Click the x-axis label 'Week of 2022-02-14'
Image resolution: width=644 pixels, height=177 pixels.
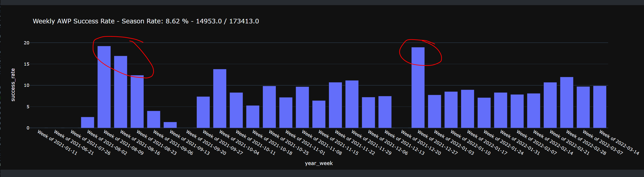point(553,142)
